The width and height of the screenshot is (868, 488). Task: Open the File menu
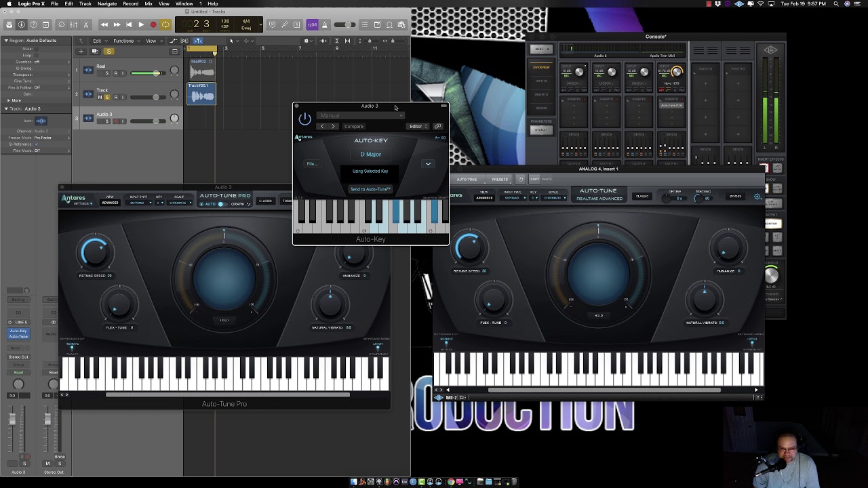[x=54, y=3]
